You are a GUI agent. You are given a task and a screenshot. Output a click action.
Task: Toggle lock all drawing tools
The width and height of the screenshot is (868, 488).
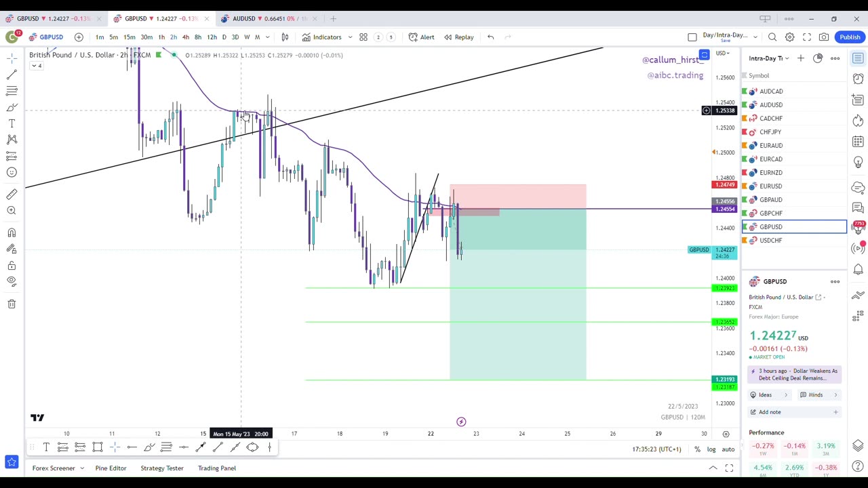point(12,265)
